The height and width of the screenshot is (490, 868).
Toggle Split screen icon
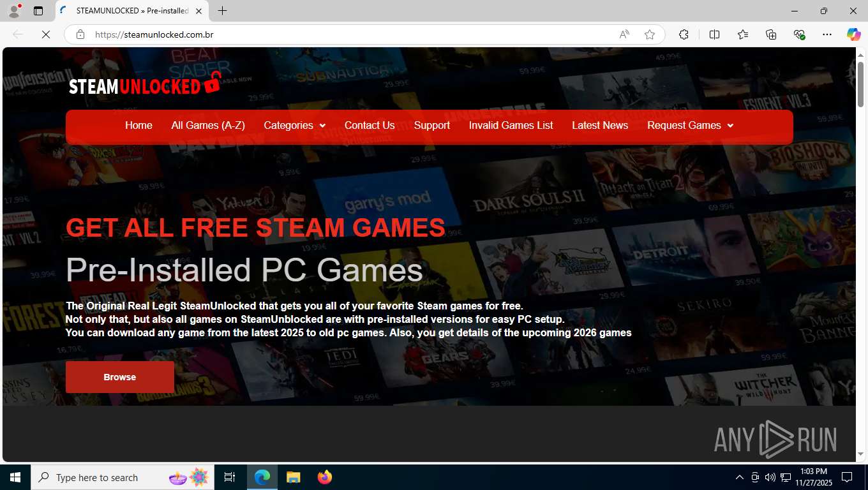(714, 34)
